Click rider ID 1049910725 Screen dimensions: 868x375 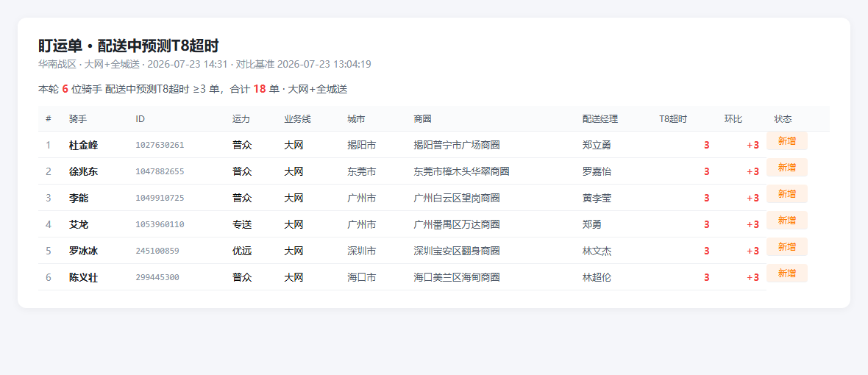coord(160,198)
